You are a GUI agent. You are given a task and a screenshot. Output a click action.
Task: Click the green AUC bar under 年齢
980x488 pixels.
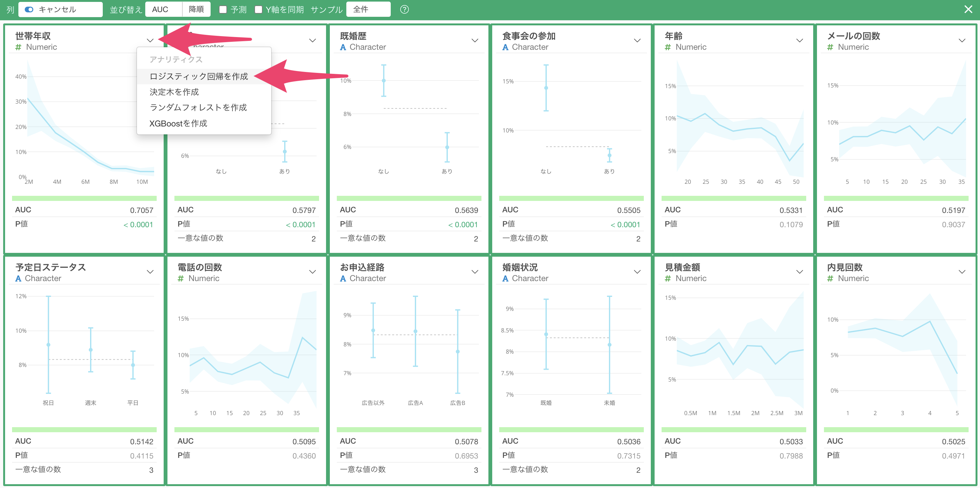point(734,198)
